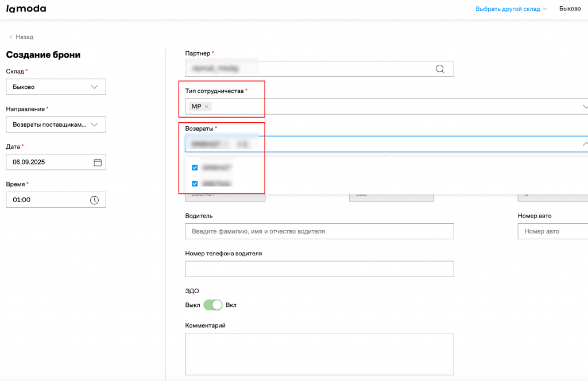Expand the Склад dropdown with Быково
Screen dimensions: 588x381
pyautogui.click(x=56, y=87)
